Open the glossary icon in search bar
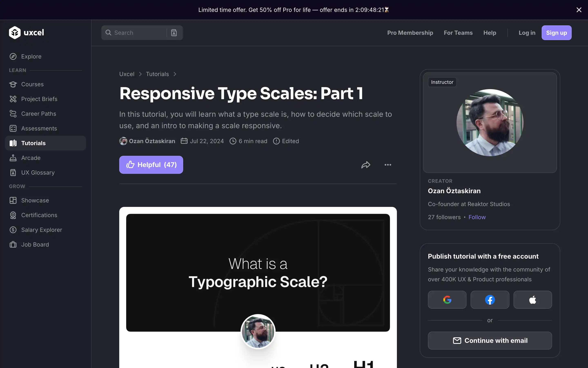The height and width of the screenshot is (368, 588). [174, 33]
